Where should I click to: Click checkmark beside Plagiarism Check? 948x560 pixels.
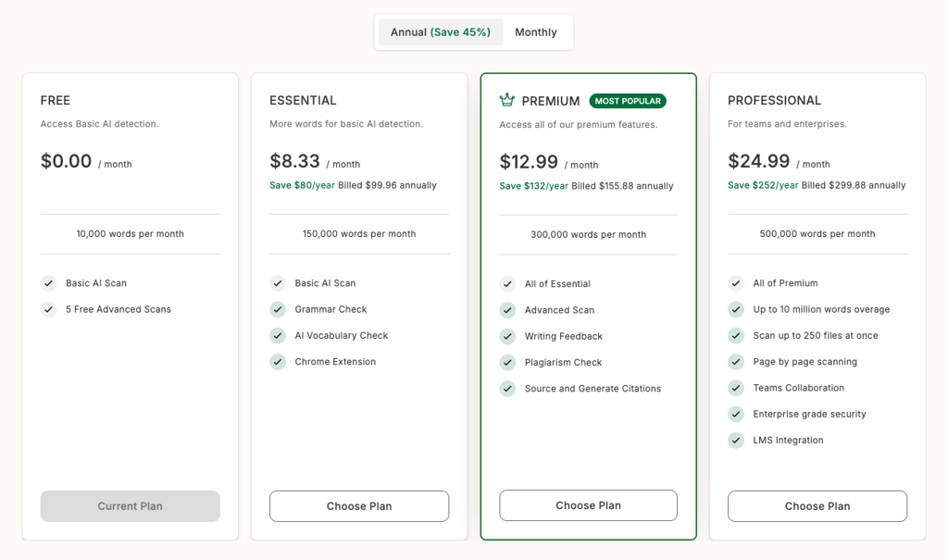507,362
